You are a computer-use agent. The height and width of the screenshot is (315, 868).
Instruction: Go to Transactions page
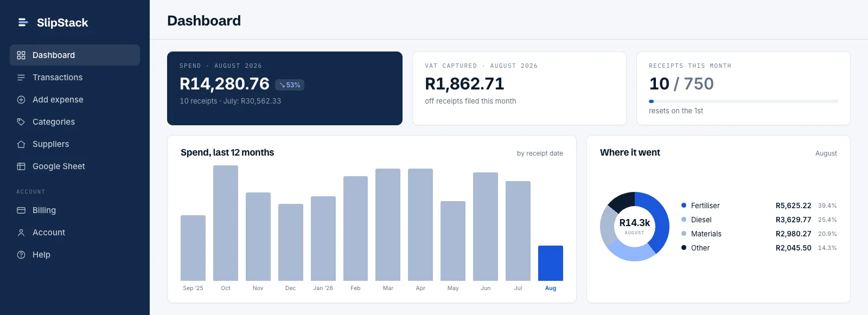75,78
